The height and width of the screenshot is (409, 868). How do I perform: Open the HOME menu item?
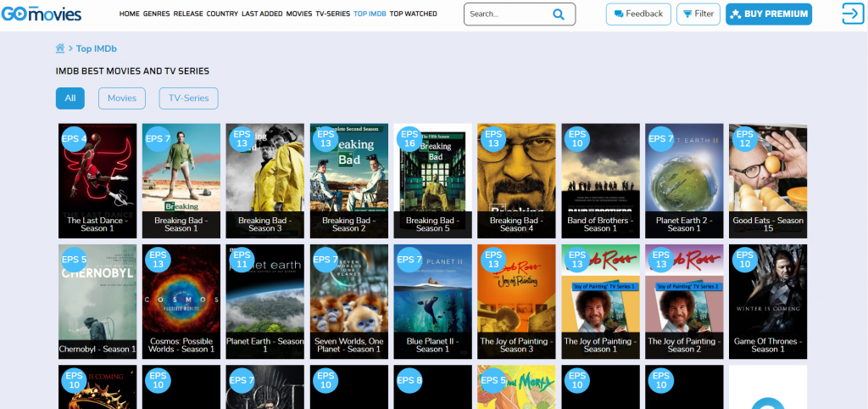[130, 14]
